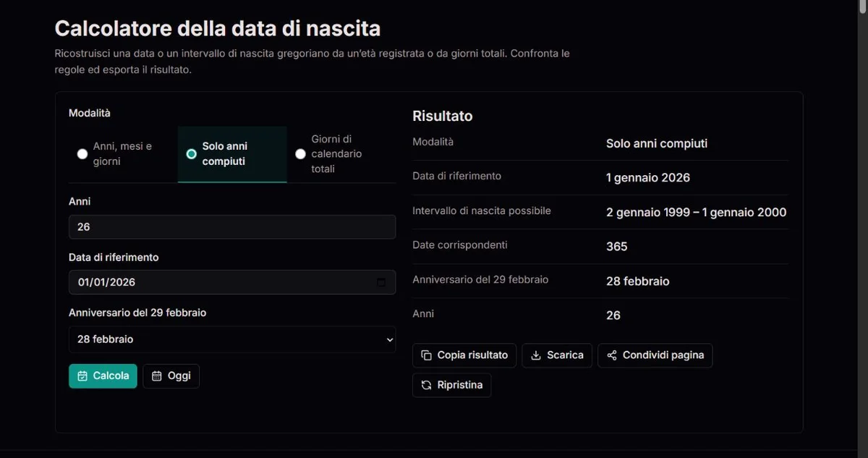Click the Ripristina reset button

[452, 385]
